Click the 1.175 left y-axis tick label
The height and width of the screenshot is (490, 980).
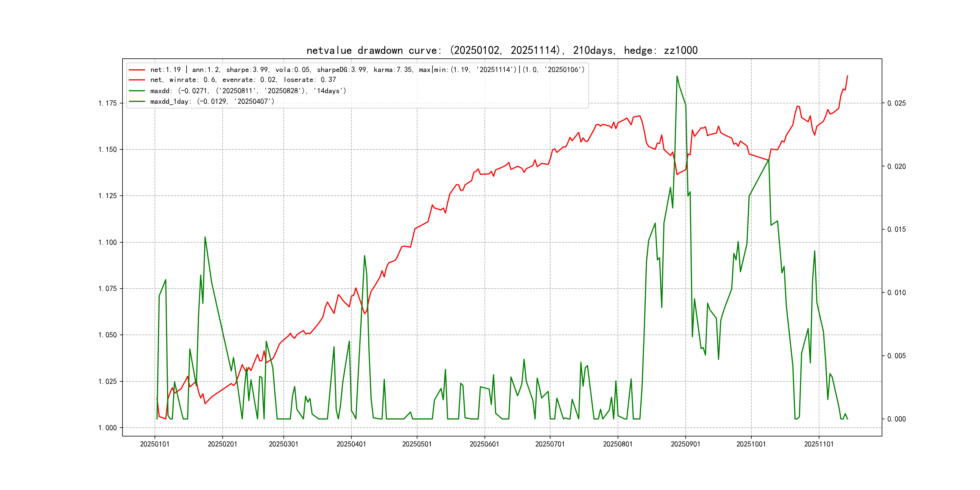coord(107,103)
